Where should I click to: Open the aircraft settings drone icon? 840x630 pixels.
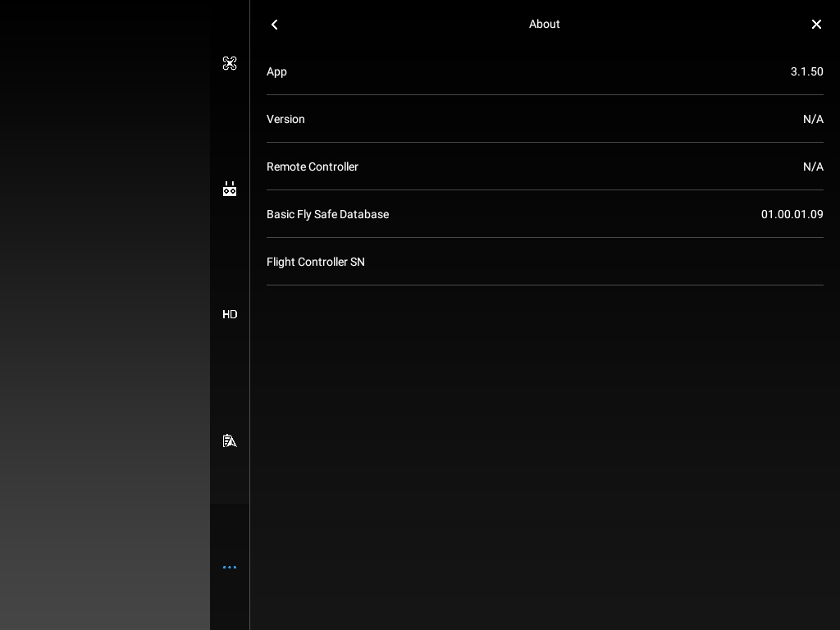(230, 63)
